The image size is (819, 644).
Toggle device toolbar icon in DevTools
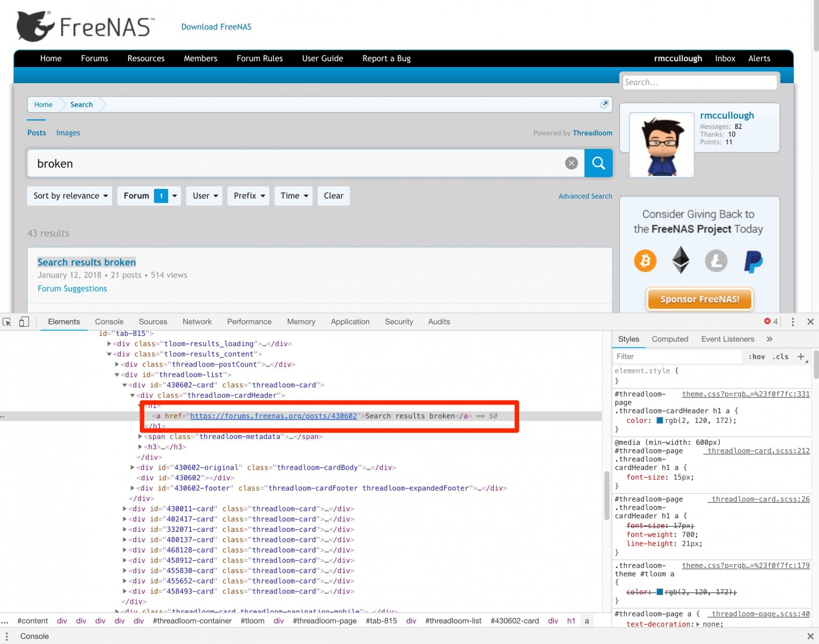click(24, 321)
